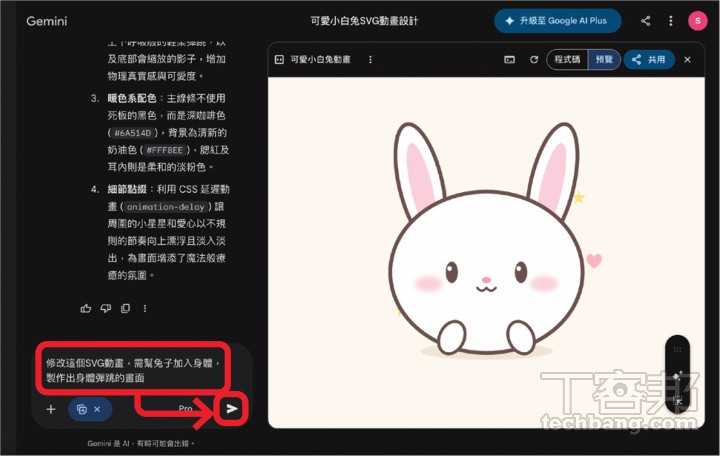
Task: Click the #FFF8EE color code chip
Action: 165,150
